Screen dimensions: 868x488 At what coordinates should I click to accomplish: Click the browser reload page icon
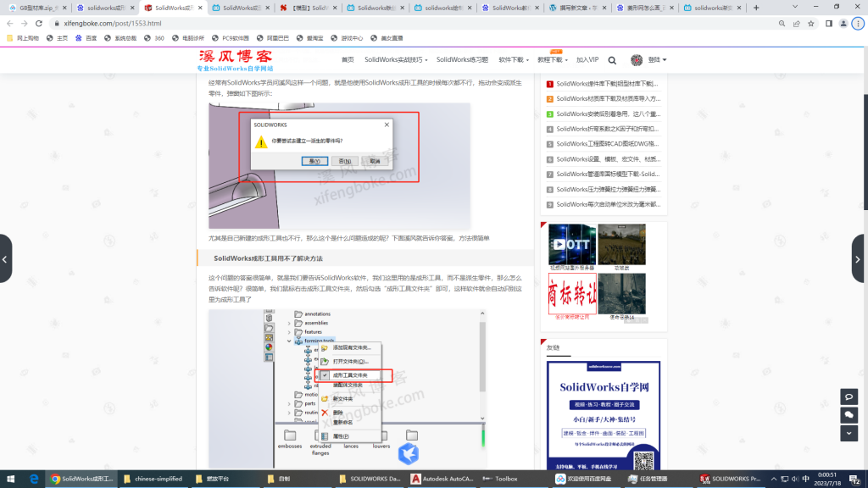pos(39,24)
